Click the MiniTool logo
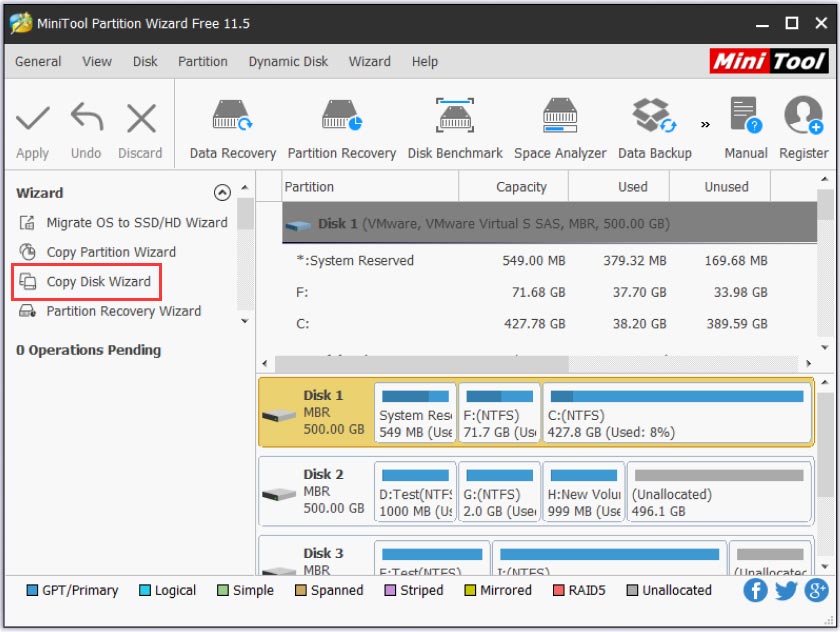This screenshot has height=632, width=840. [769, 61]
